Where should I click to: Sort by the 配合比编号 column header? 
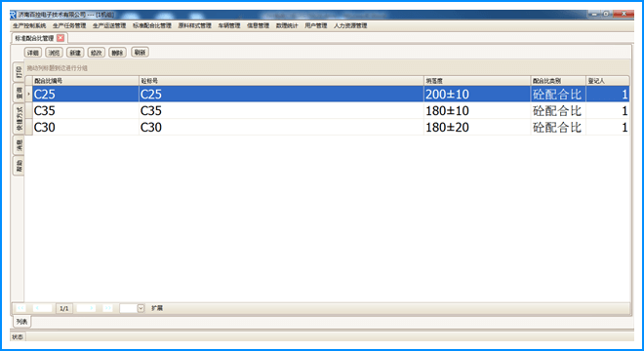(x=86, y=81)
